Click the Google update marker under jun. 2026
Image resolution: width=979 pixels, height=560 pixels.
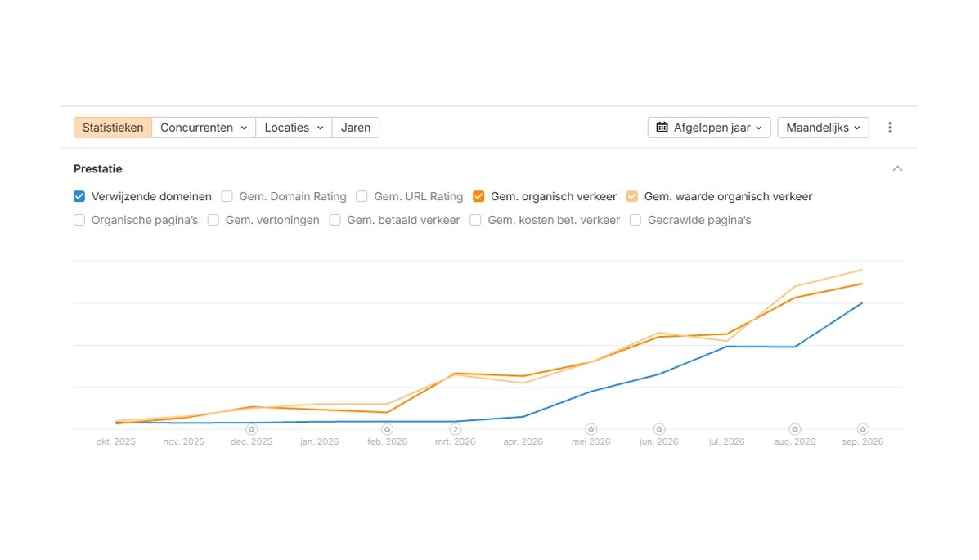click(658, 429)
